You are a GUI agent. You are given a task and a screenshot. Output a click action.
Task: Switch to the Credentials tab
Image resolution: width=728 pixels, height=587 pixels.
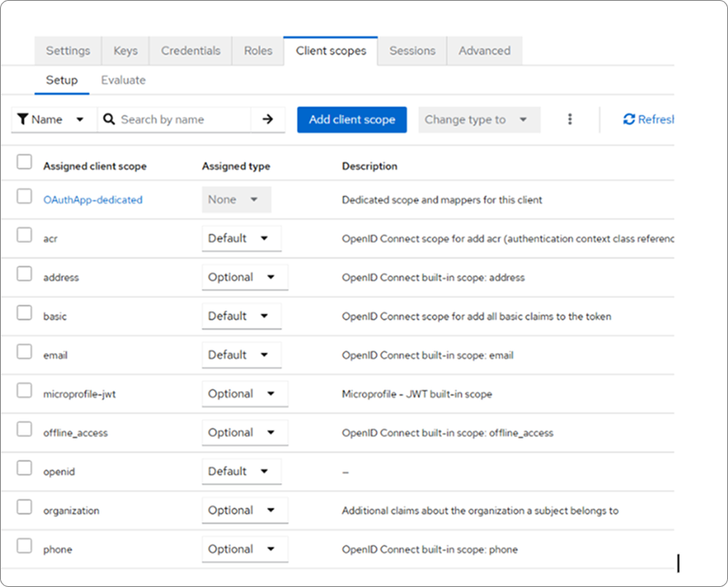tap(191, 51)
